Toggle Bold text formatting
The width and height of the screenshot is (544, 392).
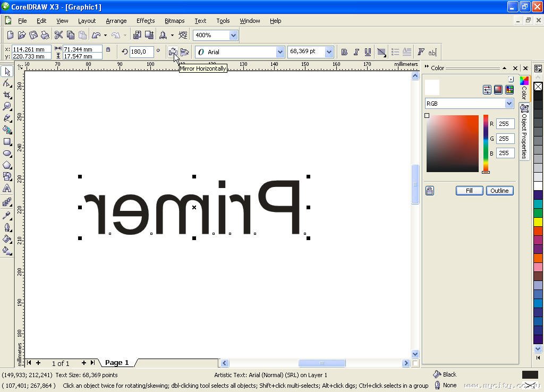[x=344, y=52]
